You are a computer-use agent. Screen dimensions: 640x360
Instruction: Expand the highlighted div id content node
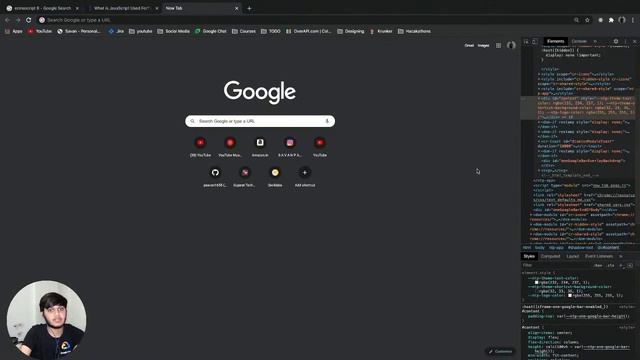point(539,98)
